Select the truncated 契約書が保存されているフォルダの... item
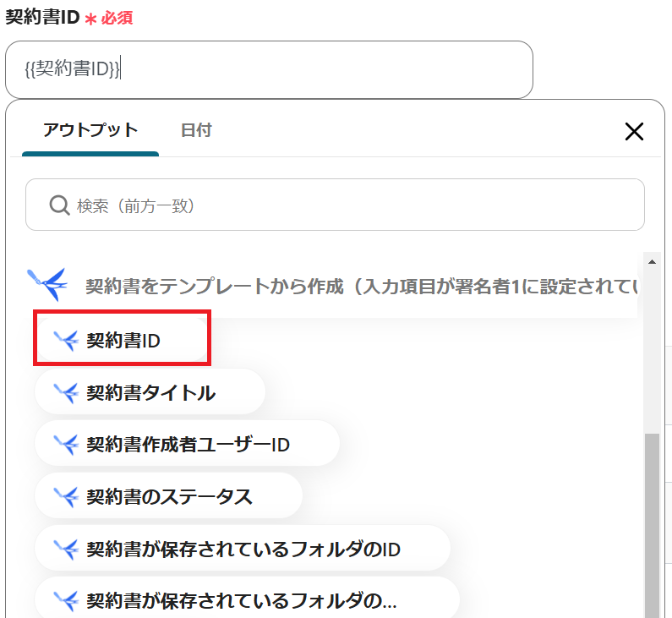Image resolution: width=672 pixels, height=618 pixels. (241, 601)
